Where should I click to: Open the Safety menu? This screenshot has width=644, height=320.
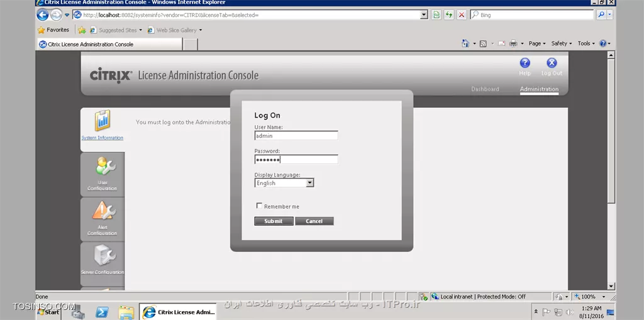point(562,43)
